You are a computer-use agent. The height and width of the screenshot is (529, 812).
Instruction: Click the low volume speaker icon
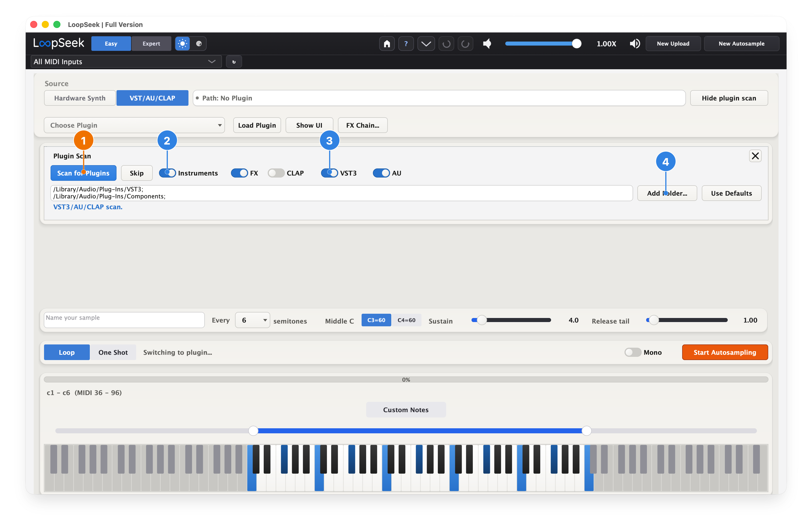coord(487,44)
